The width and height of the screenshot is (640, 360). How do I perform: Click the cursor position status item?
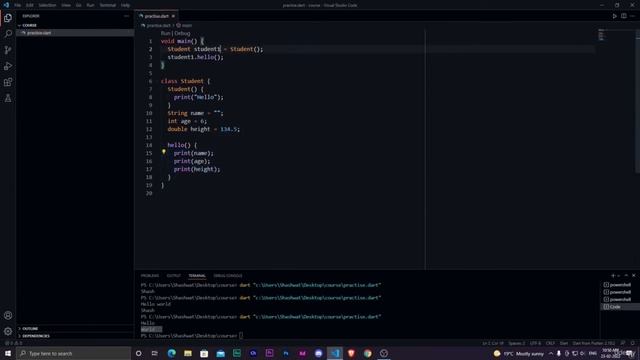[493, 343]
